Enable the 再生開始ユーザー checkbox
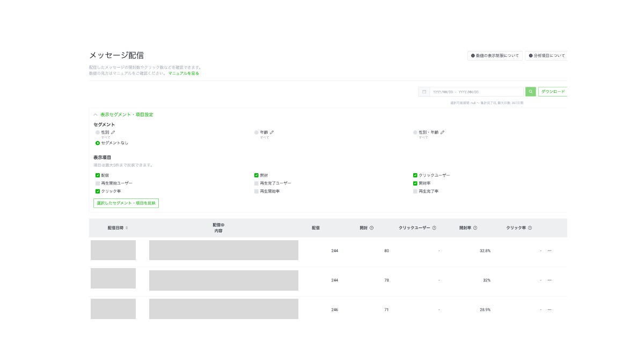Viewport: 644px width, 362px height. pyautogui.click(x=98, y=183)
